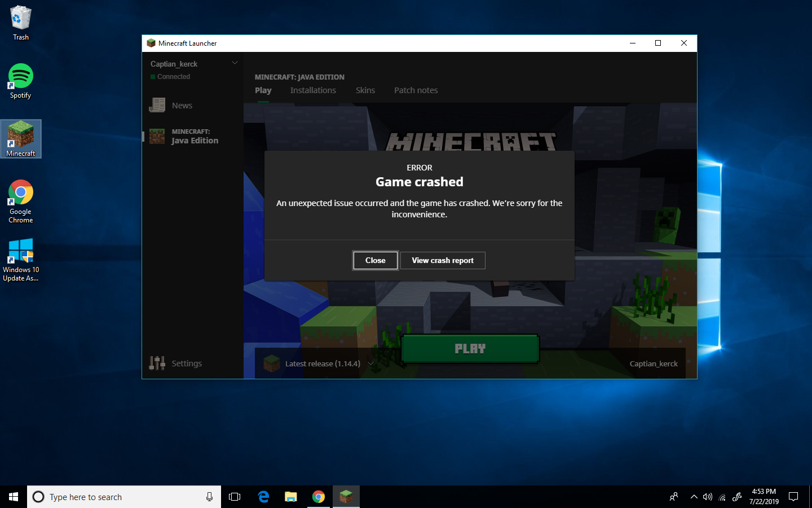This screenshot has width=812, height=508.
Task: Open the Action Center notifications
Action: coord(793,497)
